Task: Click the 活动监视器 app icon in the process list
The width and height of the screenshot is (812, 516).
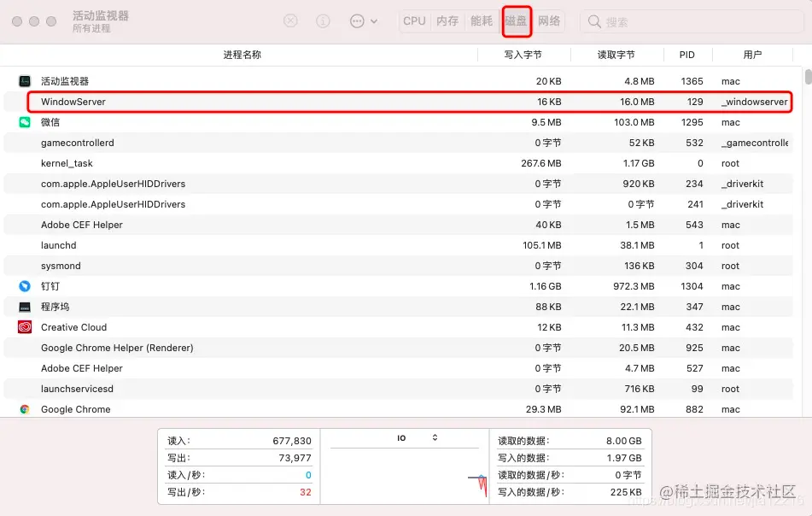Action: tap(25, 81)
